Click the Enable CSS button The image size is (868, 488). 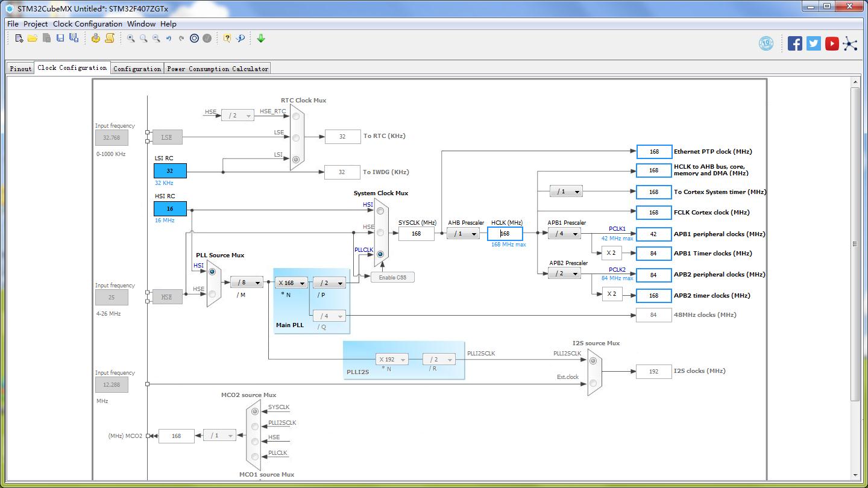click(x=393, y=277)
